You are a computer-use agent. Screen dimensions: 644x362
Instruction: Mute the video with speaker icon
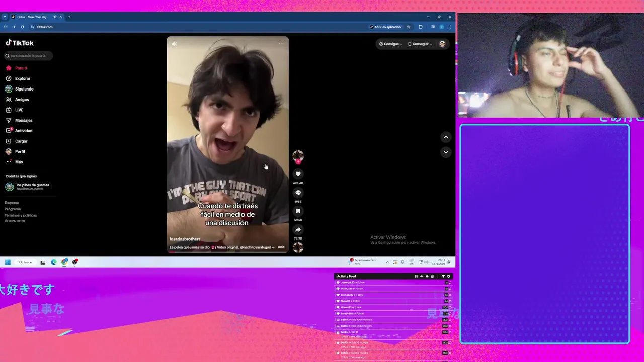(174, 44)
